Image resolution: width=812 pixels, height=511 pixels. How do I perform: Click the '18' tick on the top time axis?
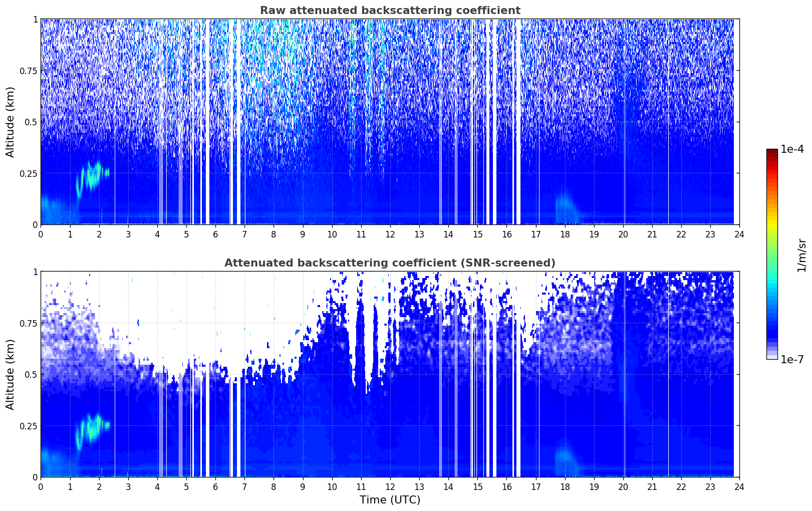click(x=565, y=234)
